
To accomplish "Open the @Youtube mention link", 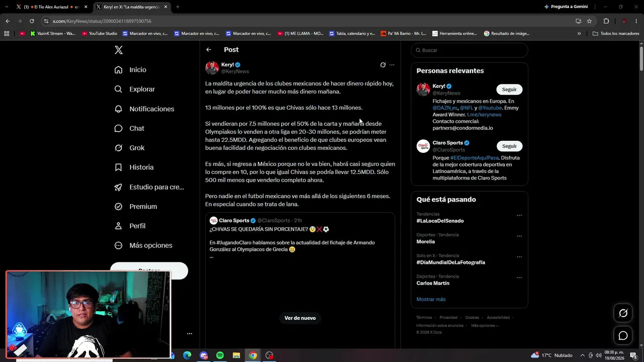I will [x=490, y=108].
